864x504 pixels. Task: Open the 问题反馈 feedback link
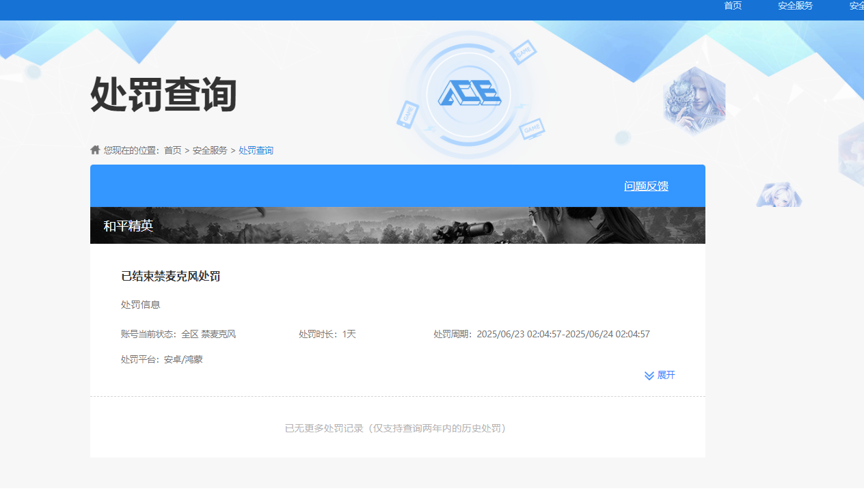[x=645, y=186]
